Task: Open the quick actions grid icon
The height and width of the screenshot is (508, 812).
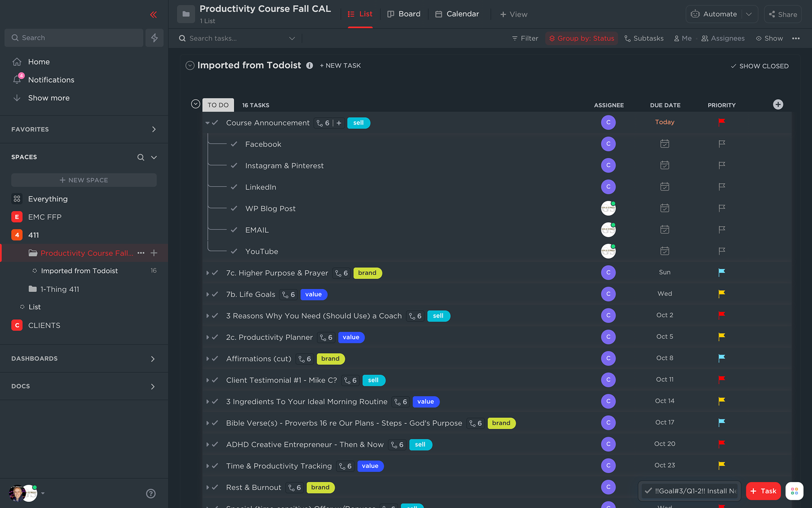Action: [x=794, y=491]
